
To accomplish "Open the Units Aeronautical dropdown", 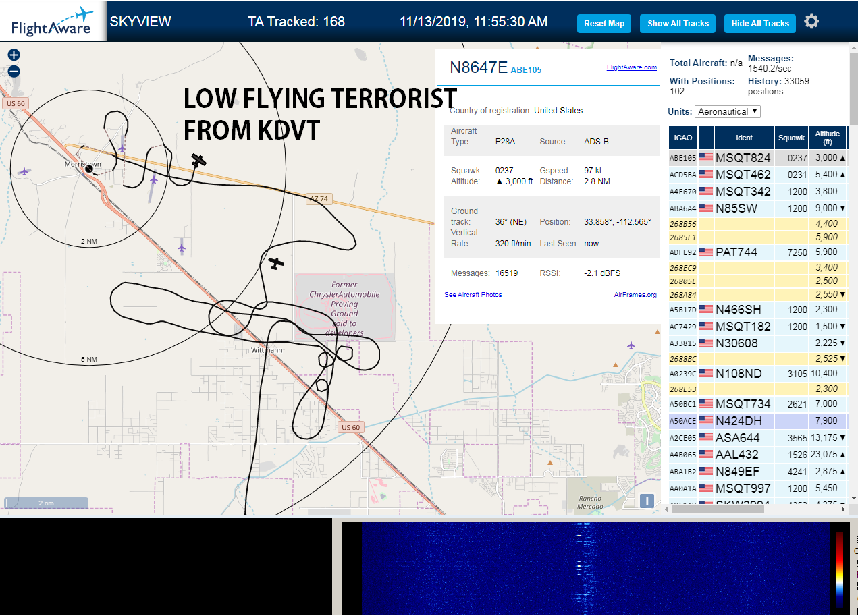I will pyautogui.click(x=728, y=111).
